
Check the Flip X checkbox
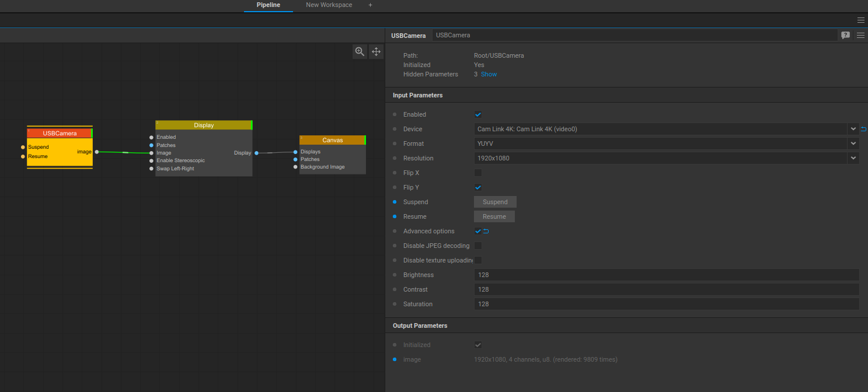(x=478, y=173)
